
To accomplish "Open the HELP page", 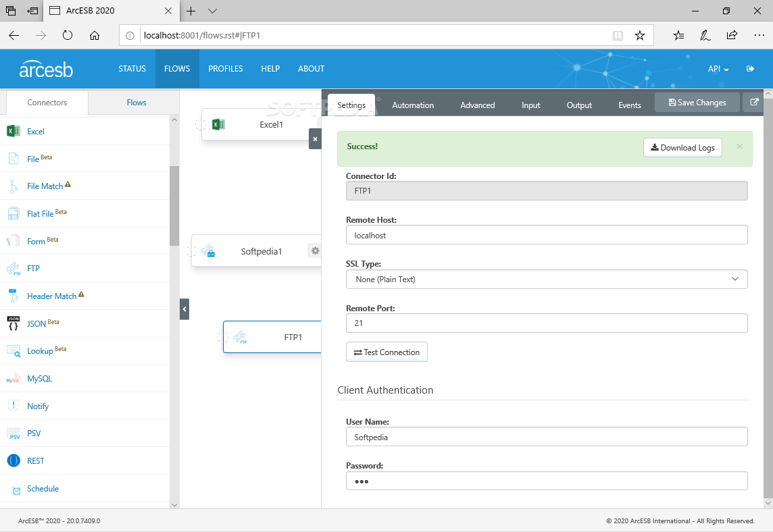I will (x=270, y=68).
